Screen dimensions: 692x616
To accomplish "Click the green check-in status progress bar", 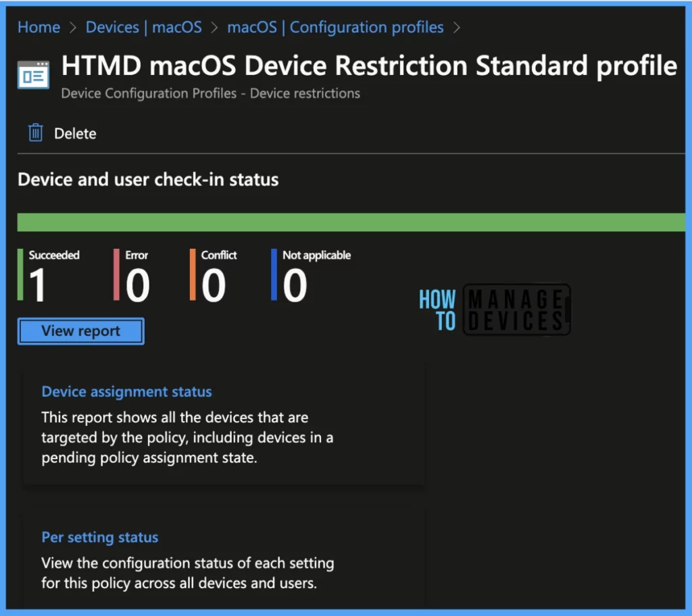I will click(351, 222).
